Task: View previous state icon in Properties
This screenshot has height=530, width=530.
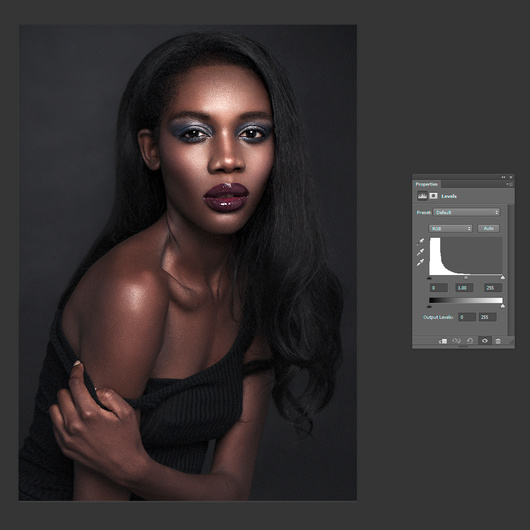Action: pyautogui.click(x=457, y=341)
